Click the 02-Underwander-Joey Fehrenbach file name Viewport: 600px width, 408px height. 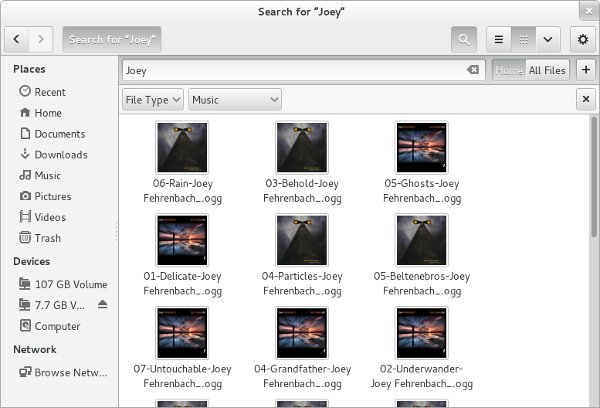422,376
